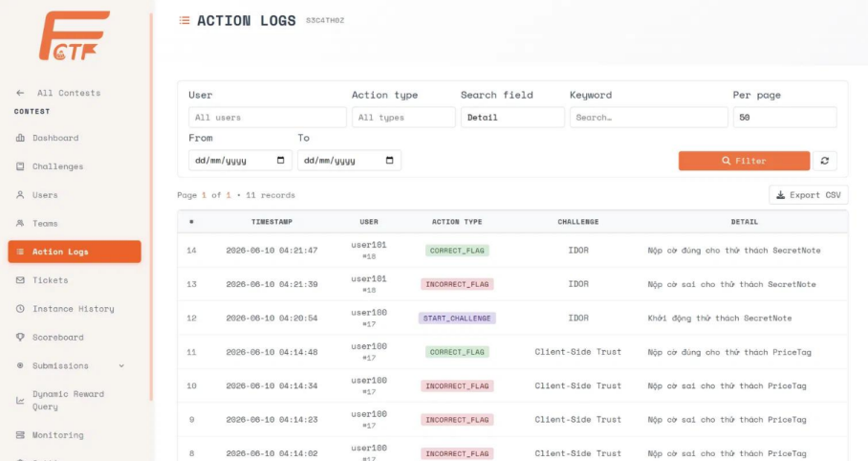
Task: Open the calendar picker in the From date field
Action: pyautogui.click(x=281, y=160)
